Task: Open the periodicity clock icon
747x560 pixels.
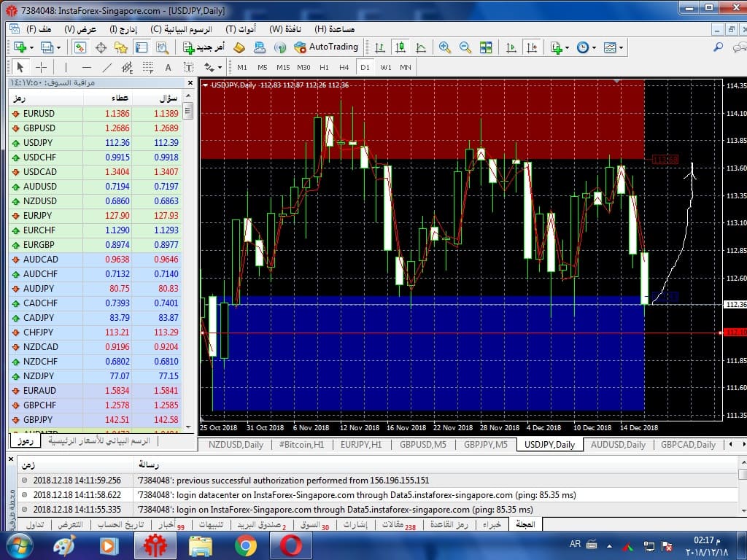Action: tap(583, 47)
